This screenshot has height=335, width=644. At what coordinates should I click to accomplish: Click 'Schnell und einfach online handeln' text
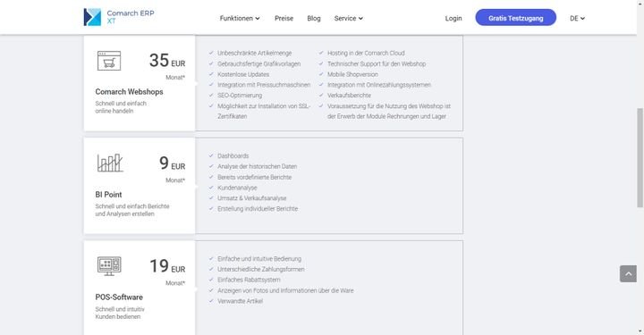click(121, 107)
